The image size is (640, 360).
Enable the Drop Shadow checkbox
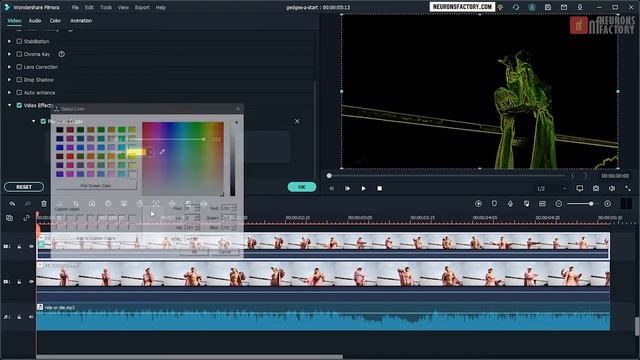click(x=19, y=80)
